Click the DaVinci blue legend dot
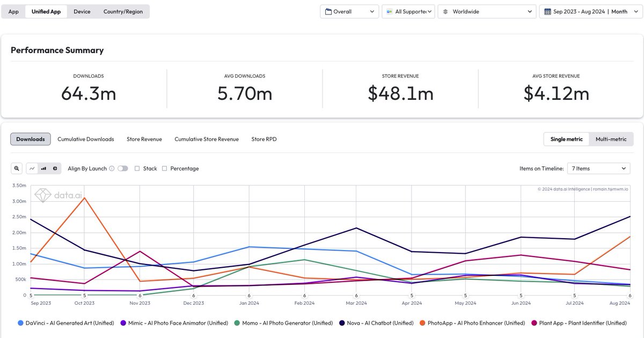The height and width of the screenshot is (338, 644). point(20,323)
